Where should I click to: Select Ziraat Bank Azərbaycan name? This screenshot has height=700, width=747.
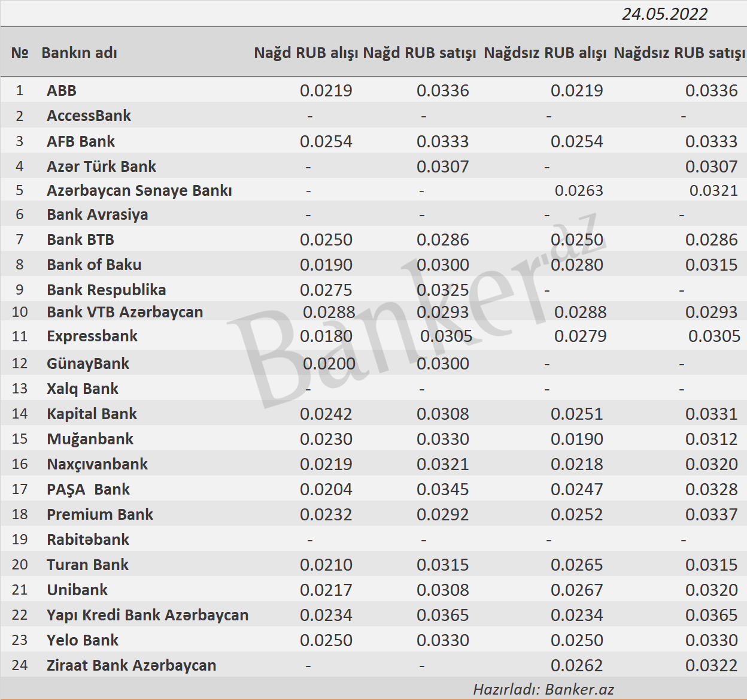131,665
